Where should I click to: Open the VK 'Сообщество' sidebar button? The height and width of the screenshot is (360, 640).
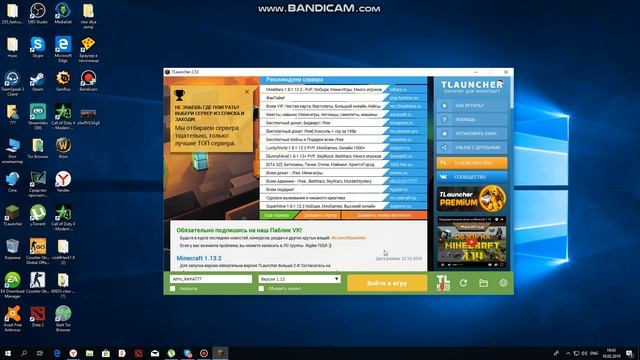472,177
